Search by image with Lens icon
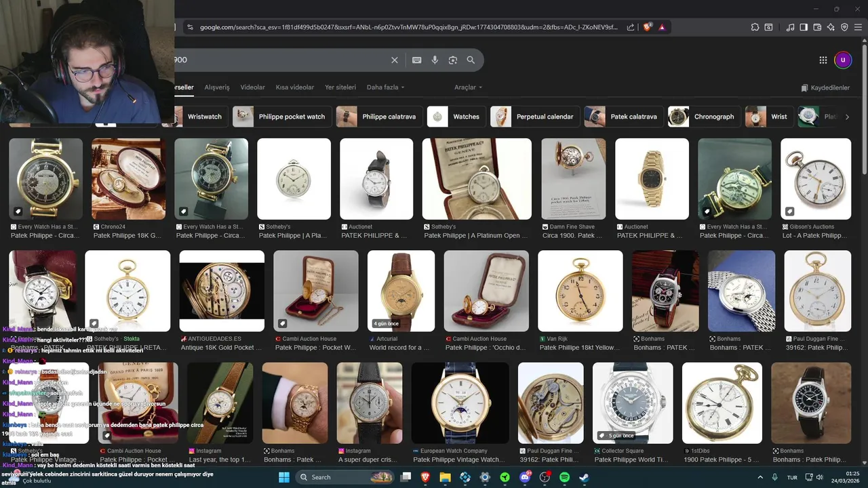The height and width of the screenshot is (488, 868). tap(453, 60)
